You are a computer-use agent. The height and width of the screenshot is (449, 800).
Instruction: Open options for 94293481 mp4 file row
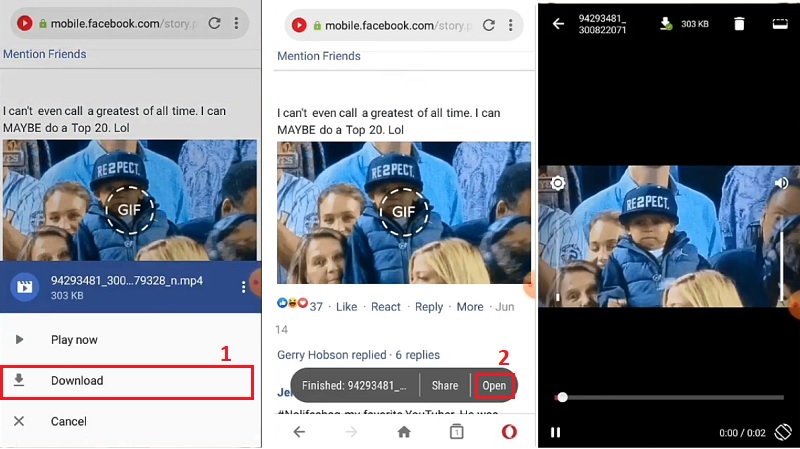[243, 288]
